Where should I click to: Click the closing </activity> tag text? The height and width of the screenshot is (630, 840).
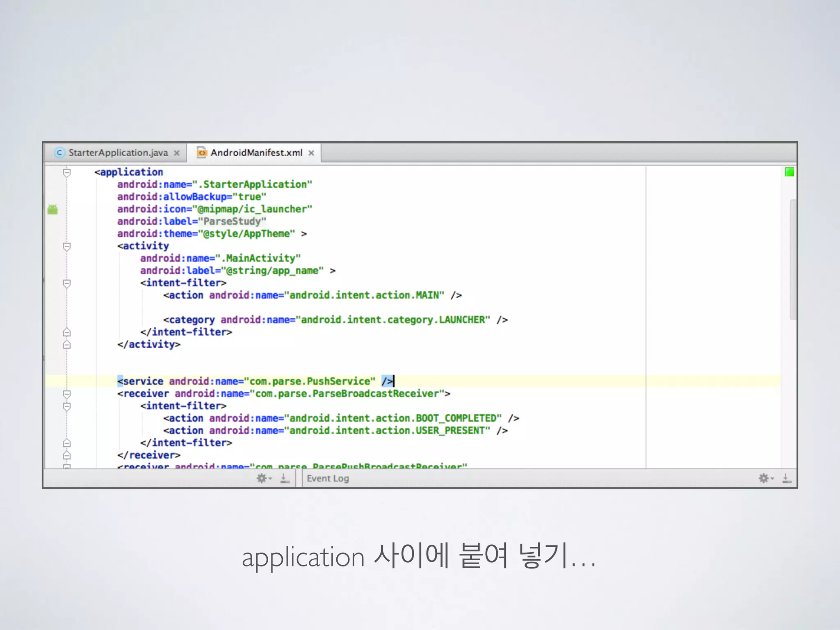click(149, 345)
